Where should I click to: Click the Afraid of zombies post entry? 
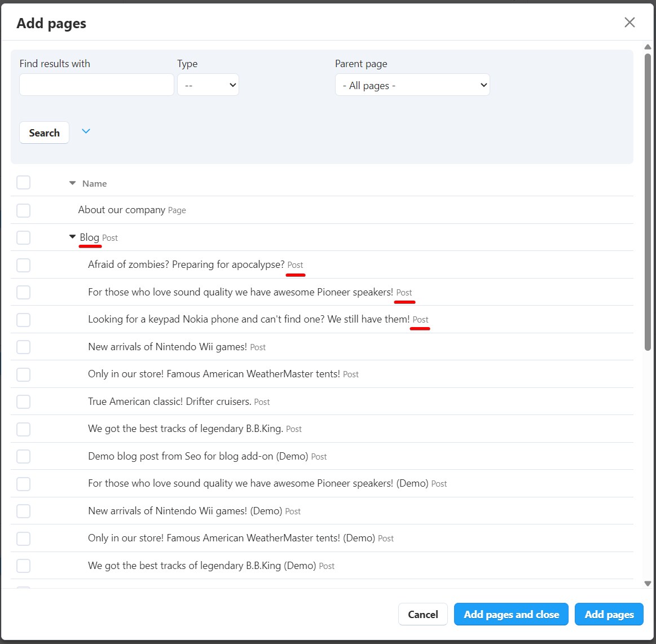tap(186, 264)
